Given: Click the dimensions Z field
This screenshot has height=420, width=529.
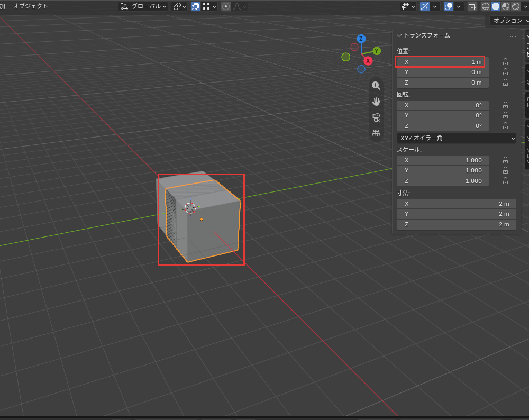Looking at the screenshot, I should 456,224.
